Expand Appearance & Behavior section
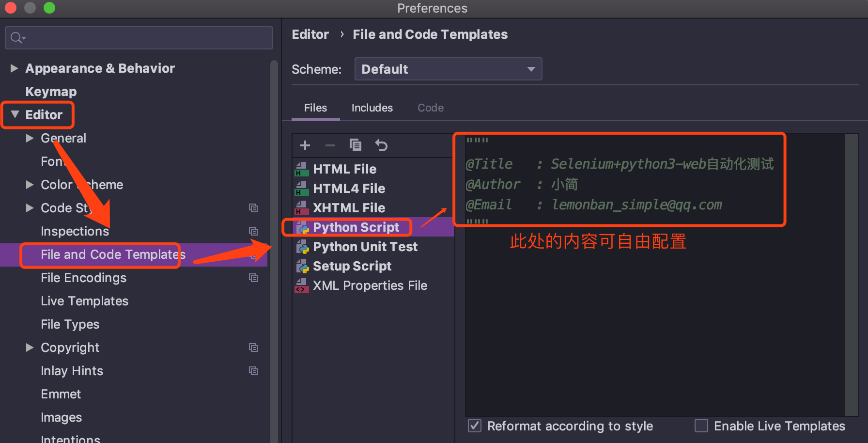Viewport: 868px width, 443px height. point(15,68)
